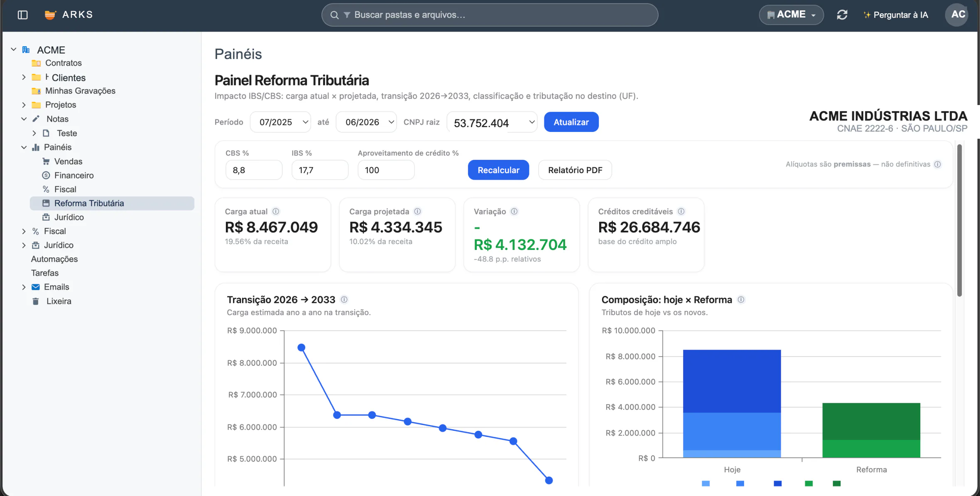Image resolution: width=980 pixels, height=496 pixels.
Task: Expand the Teste note
Action: coord(34,133)
